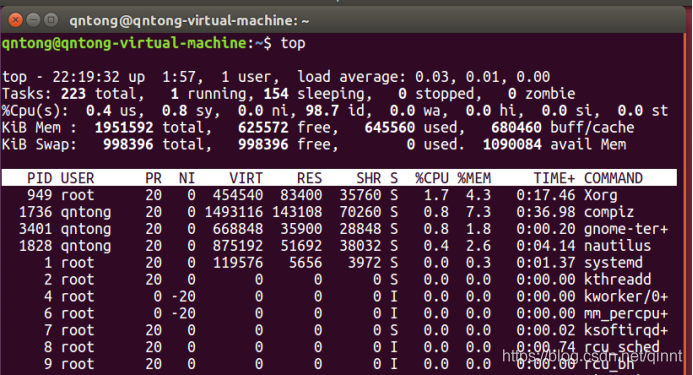This screenshot has width=693, height=375.
Task: Click the TIME+ value 0:36.98
Action: (546, 212)
